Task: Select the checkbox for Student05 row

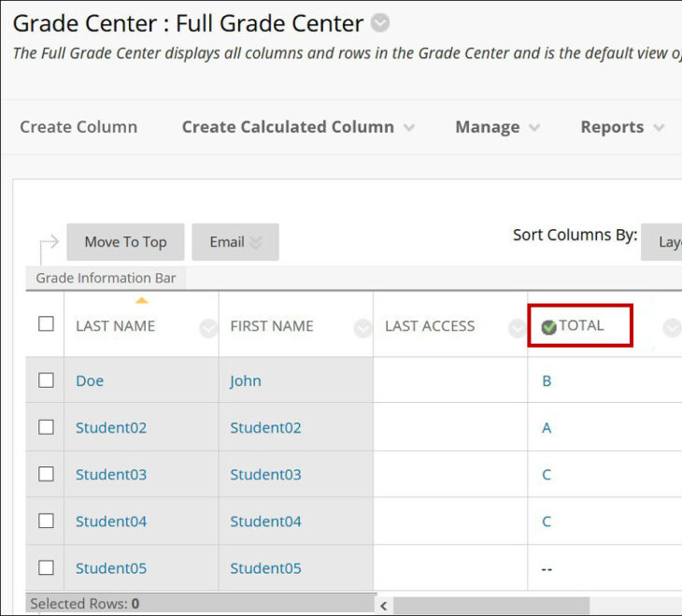Action: pyautogui.click(x=46, y=567)
